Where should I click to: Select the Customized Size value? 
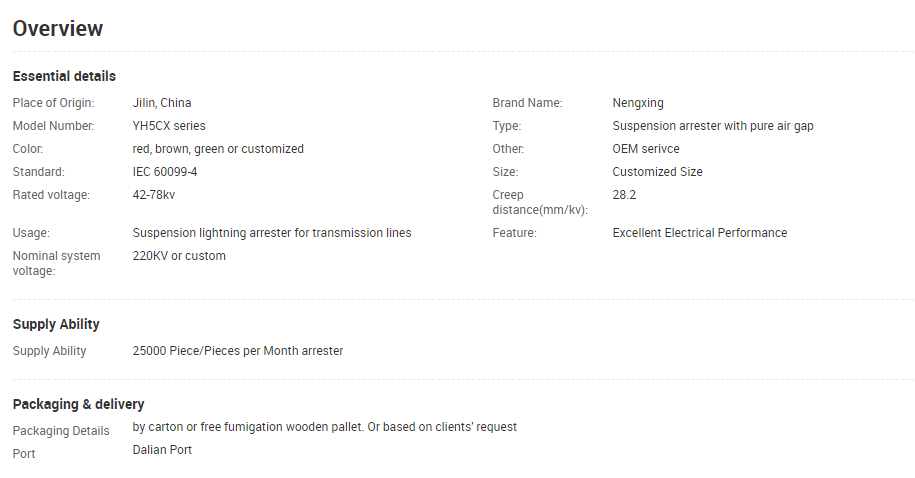[x=657, y=172]
